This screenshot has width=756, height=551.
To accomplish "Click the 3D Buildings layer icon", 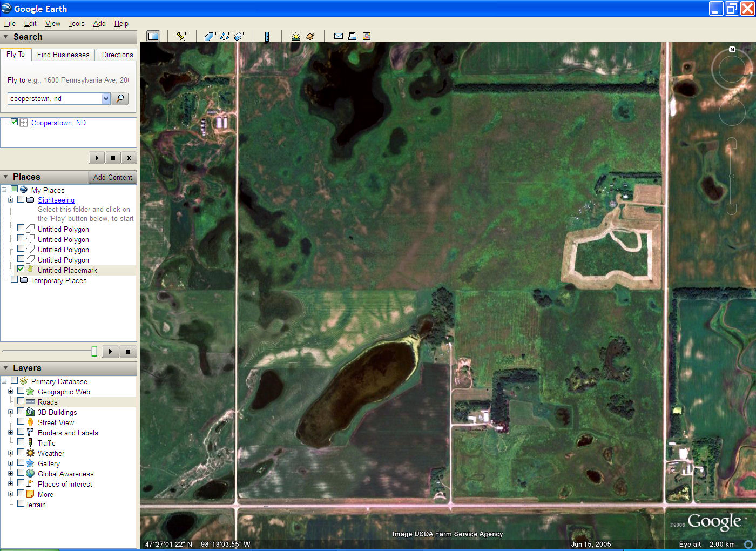I will [30, 412].
